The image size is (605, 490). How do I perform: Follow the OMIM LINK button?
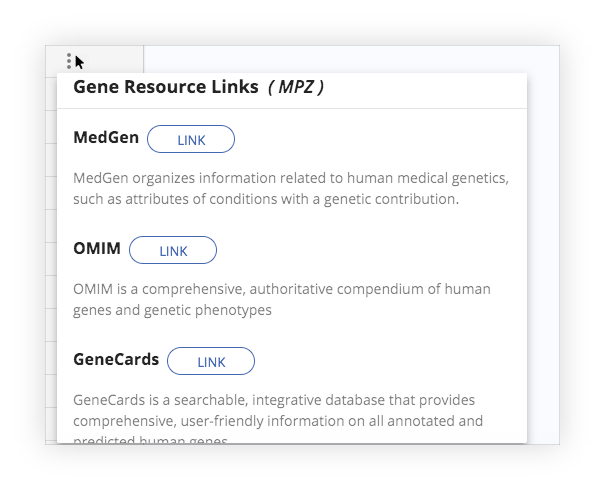173,250
